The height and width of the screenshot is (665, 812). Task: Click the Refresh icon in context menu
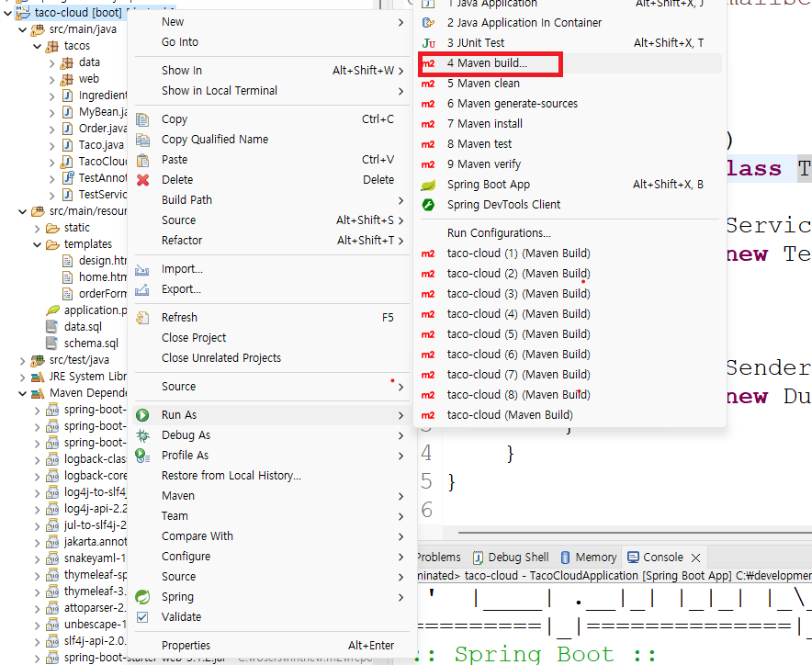click(x=142, y=318)
